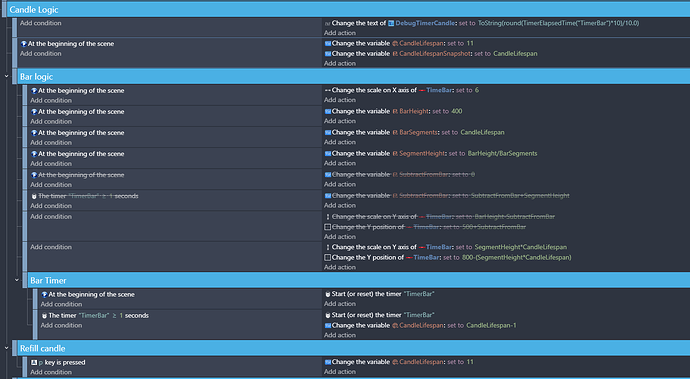Click the timer icon of the enabled TimerBar condition
The width and height of the screenshot is (690, 379).
(x=44, y=316)
